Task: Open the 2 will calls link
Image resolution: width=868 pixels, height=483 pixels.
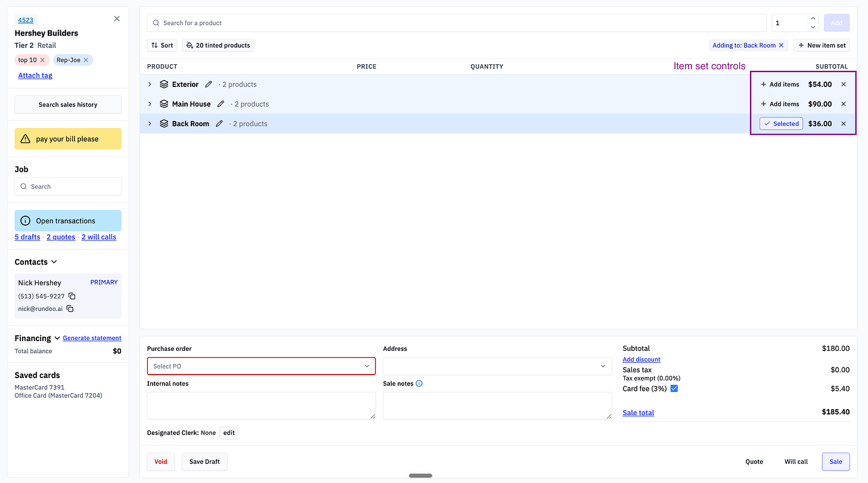Action: click(99, 237)
